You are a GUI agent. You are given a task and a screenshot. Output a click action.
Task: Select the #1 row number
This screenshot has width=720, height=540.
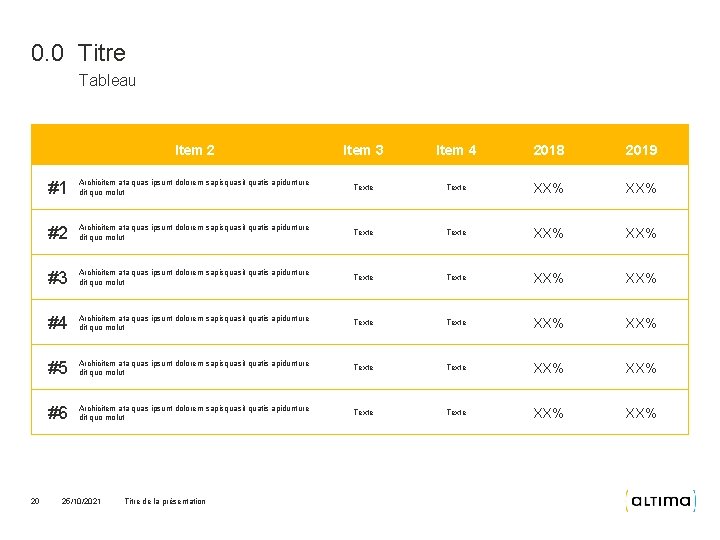pyautogui.click(x=57, y=188)
